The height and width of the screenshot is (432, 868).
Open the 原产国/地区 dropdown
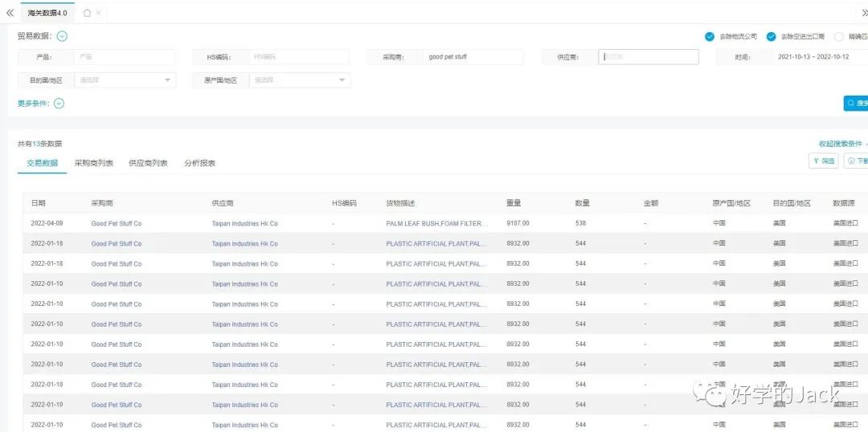(300, 80)
